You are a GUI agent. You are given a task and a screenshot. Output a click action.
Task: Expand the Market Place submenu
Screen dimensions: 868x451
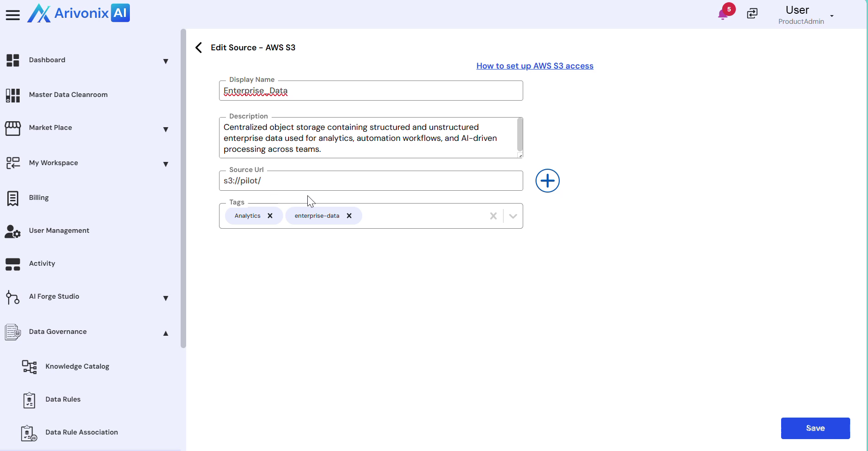coord(166,129)
